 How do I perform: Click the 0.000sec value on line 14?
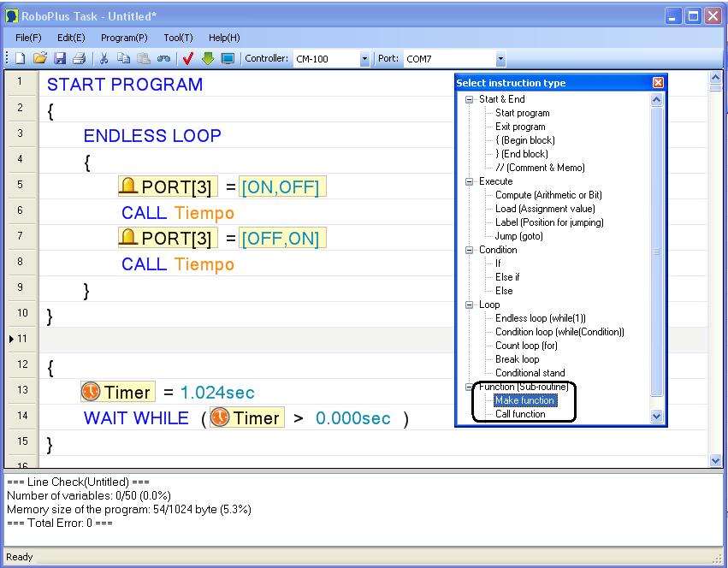coord(352,418)
